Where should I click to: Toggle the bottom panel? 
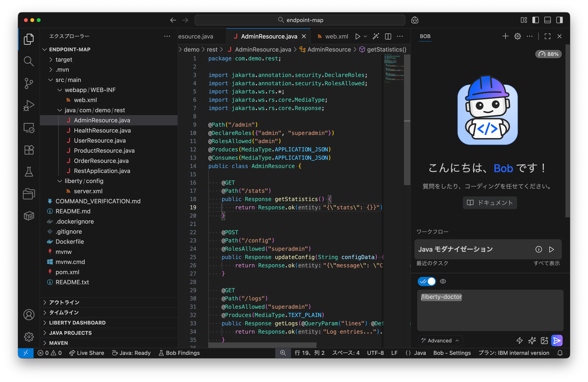547,20
